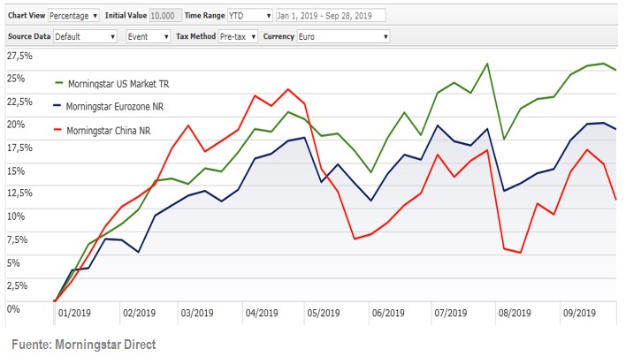
Task: Click the 01/2019 x-axis label
Action: click(74, 313)
